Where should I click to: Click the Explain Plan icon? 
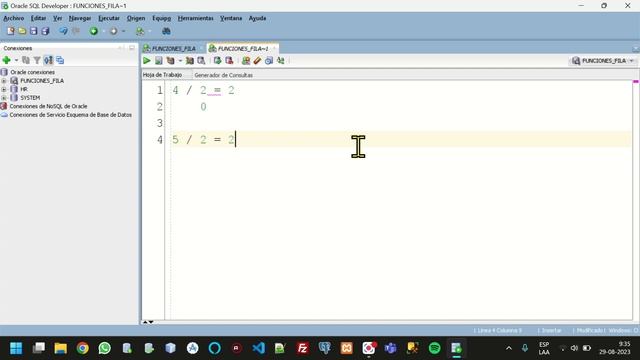click(x=171, y=61)
